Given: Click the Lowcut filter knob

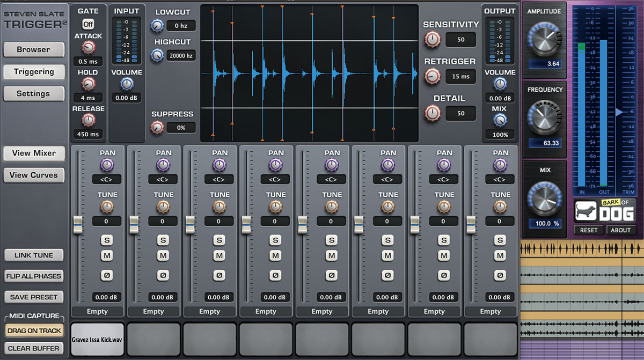Looking at the screenshot, I should coord(157,25).
